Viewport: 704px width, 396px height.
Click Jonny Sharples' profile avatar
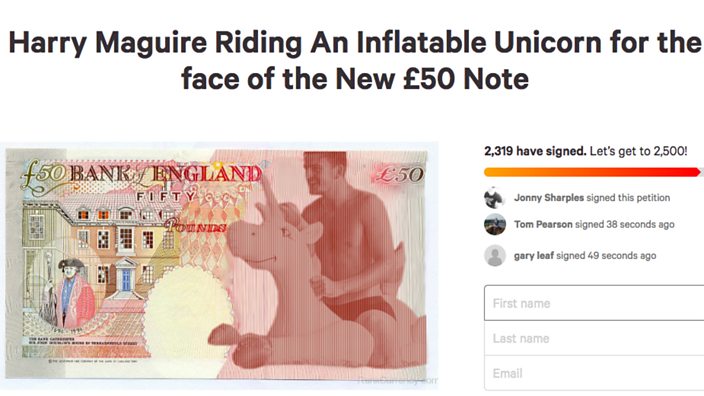coord(495,198)
